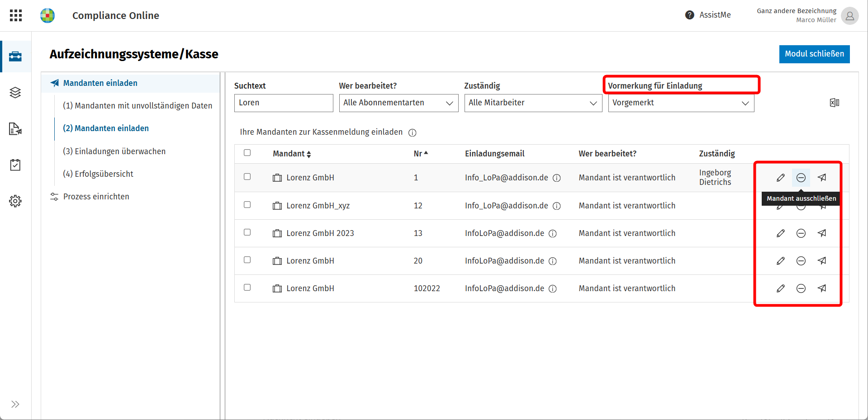The width and height of the screenshot is (868, 420).
Task: Toggle select-all checkbox in table header
Action: [x=247, y=153]
